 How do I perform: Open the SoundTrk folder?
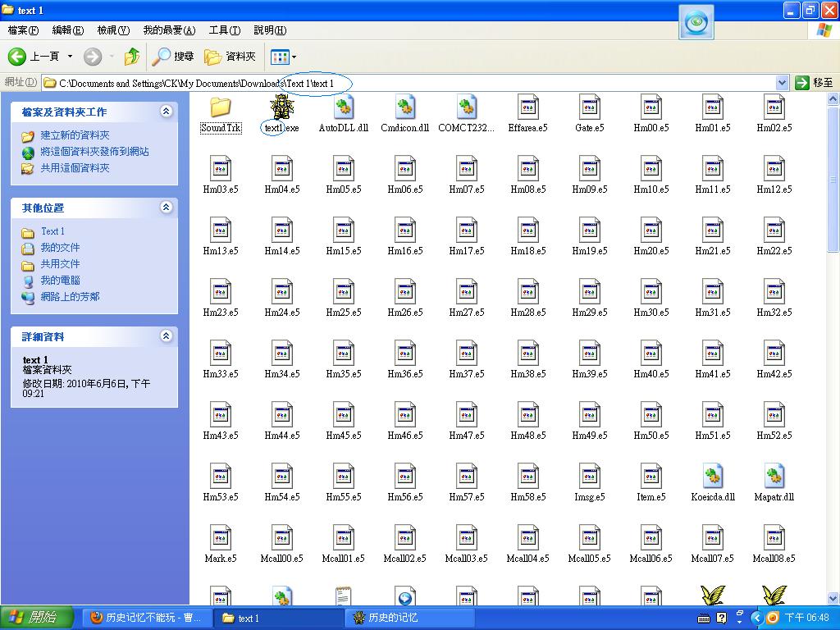click(220, 107)
